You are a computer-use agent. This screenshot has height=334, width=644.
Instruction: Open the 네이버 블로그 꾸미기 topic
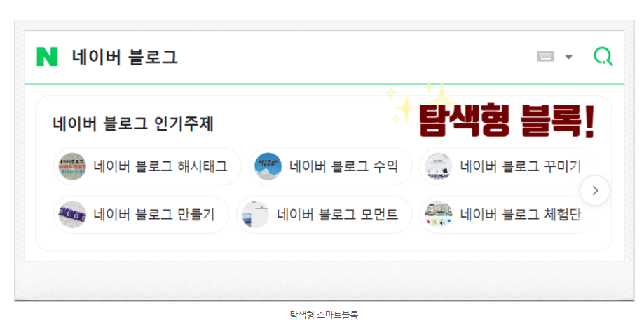point(505,166)
